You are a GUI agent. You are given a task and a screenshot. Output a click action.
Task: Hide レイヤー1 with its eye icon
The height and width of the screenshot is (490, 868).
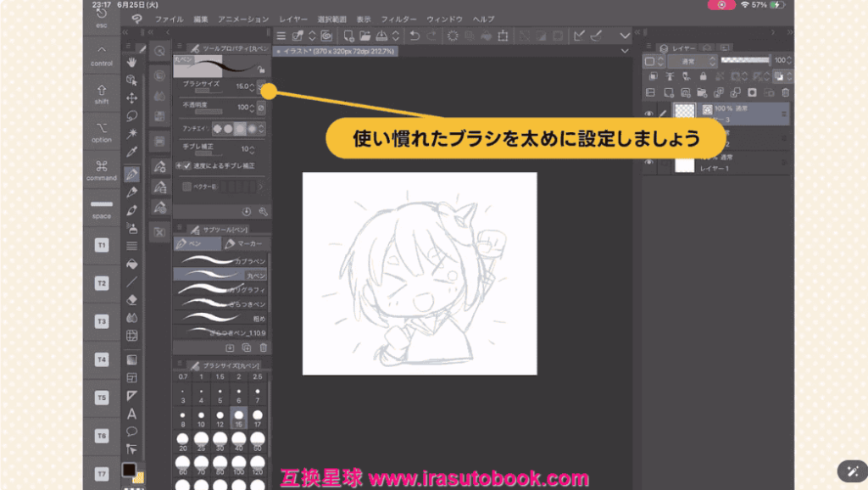[649, 163]
